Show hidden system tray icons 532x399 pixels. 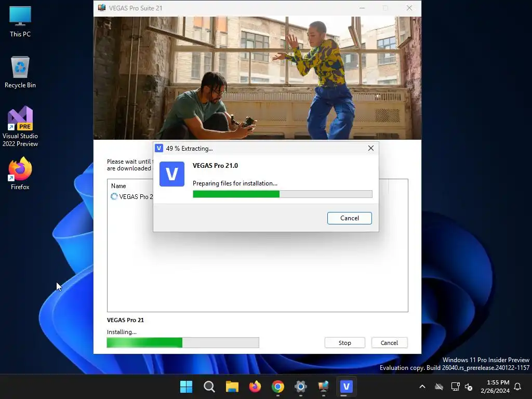click(422, 387)
